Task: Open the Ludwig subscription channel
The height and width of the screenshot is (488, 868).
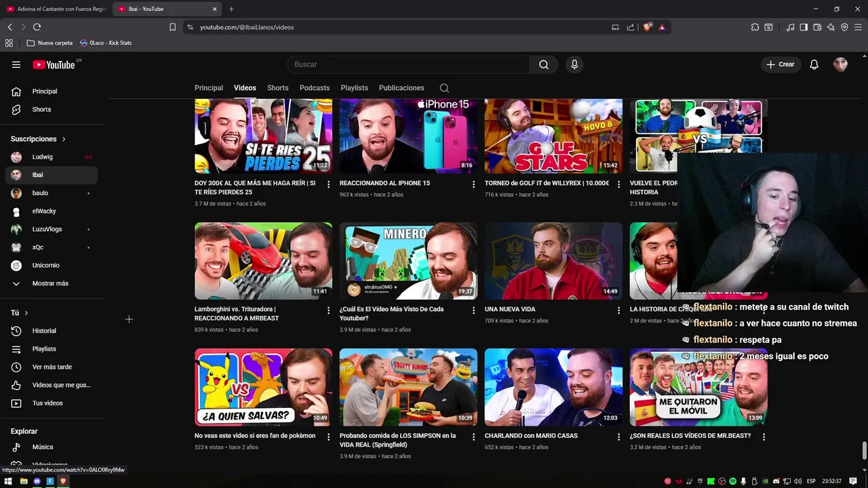Action: click(x=50, y=157)
